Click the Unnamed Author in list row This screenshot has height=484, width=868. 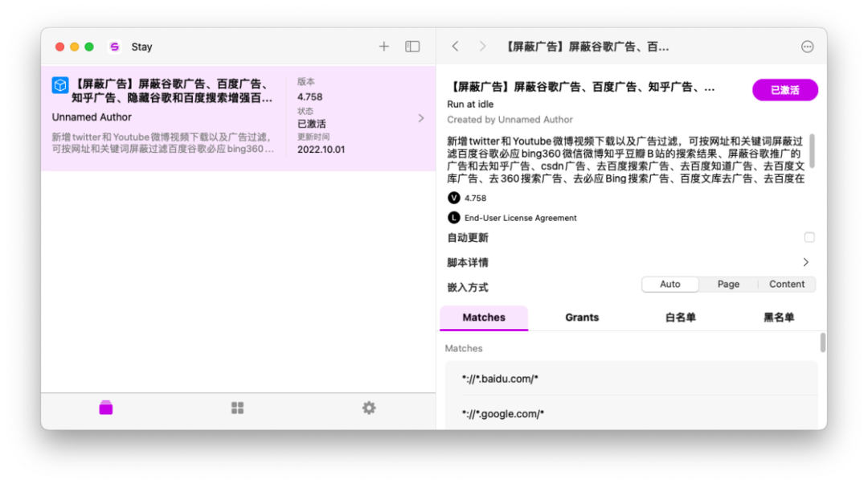coord(92,117)
